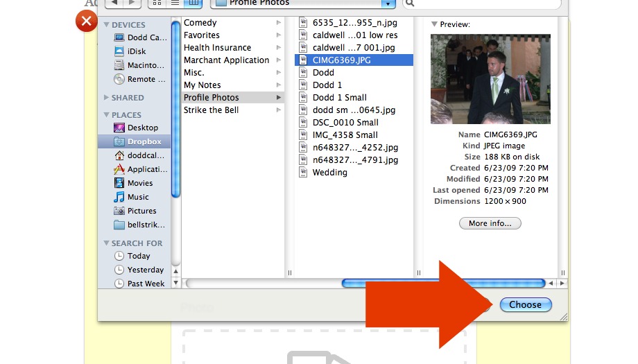This screenshot has width=638, height=364.
Task: Click sidebar scroll up arrow
Action: click(x=175, y=271)
